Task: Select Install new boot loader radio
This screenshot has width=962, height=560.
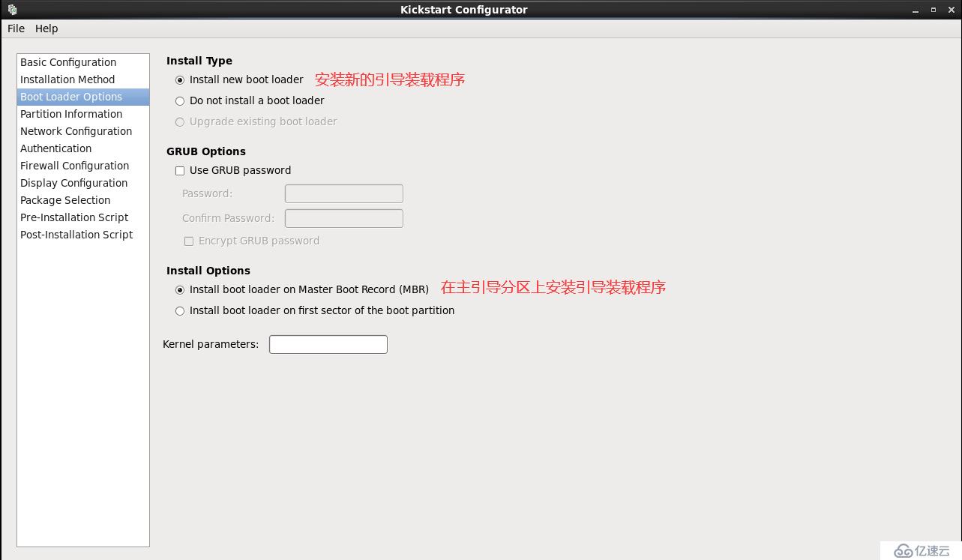Action: [x=180, y=80]
